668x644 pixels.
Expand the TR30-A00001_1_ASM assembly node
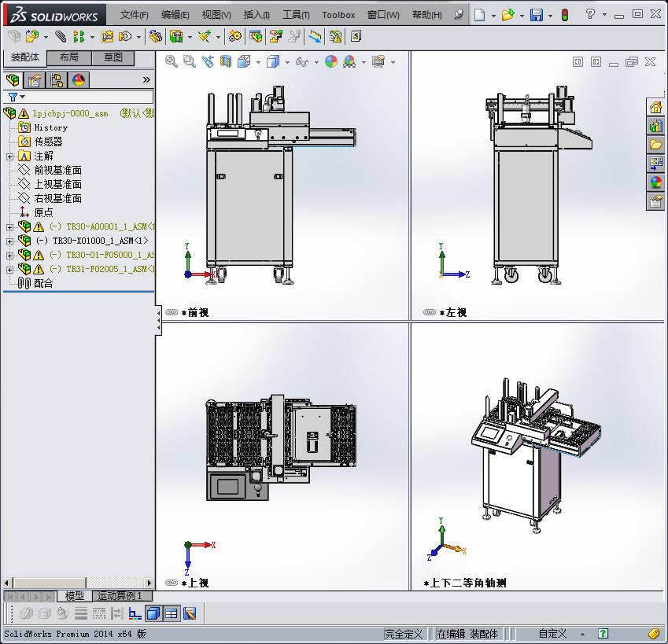[8, 226]
